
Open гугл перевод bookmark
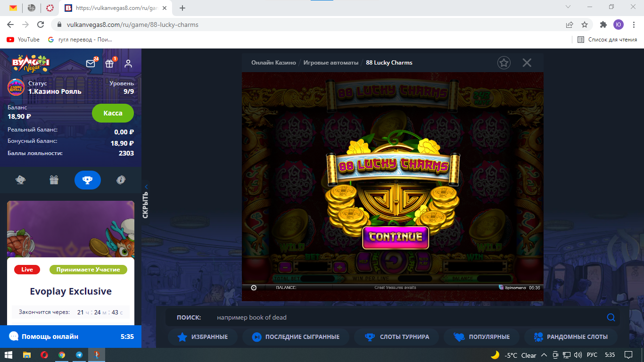tap(80, 40)
